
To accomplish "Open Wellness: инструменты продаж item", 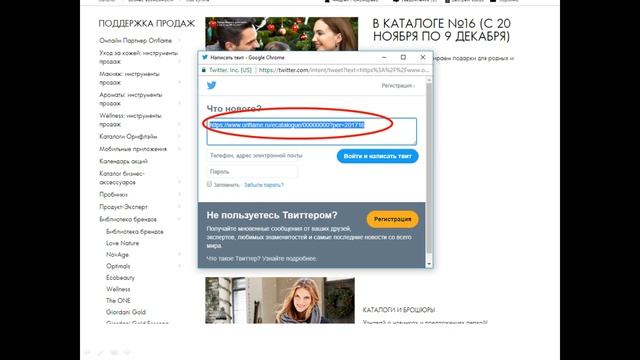I will 130,120.
